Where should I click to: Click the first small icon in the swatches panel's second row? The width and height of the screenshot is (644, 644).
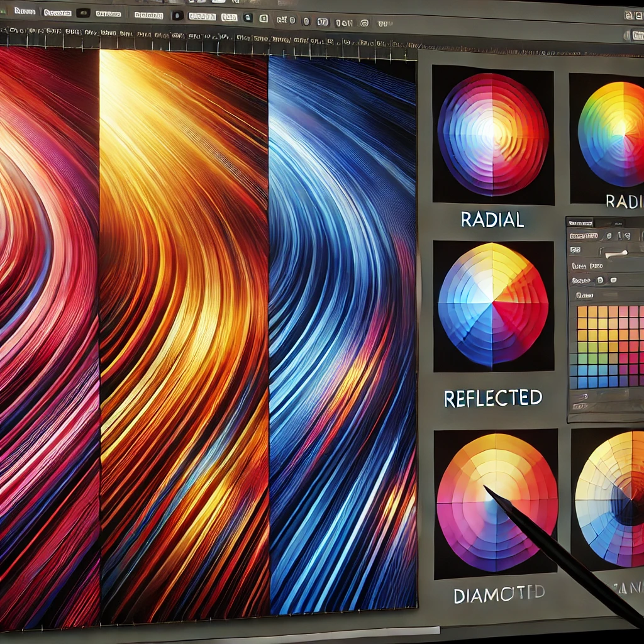point(609,236)
